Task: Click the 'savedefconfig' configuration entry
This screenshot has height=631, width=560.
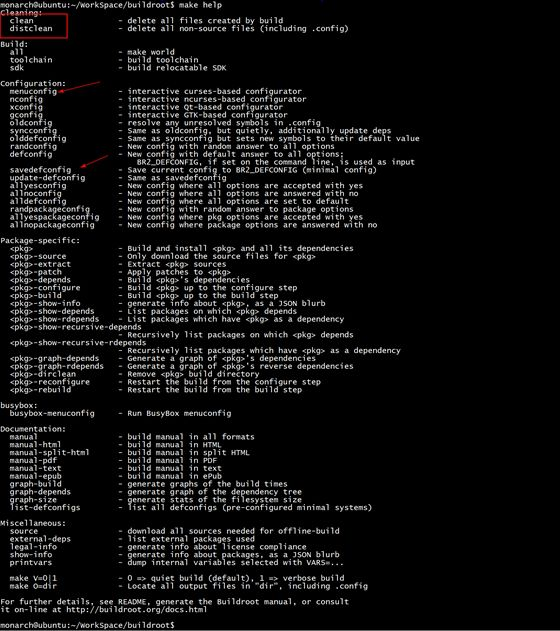Action: pos(40,170)
